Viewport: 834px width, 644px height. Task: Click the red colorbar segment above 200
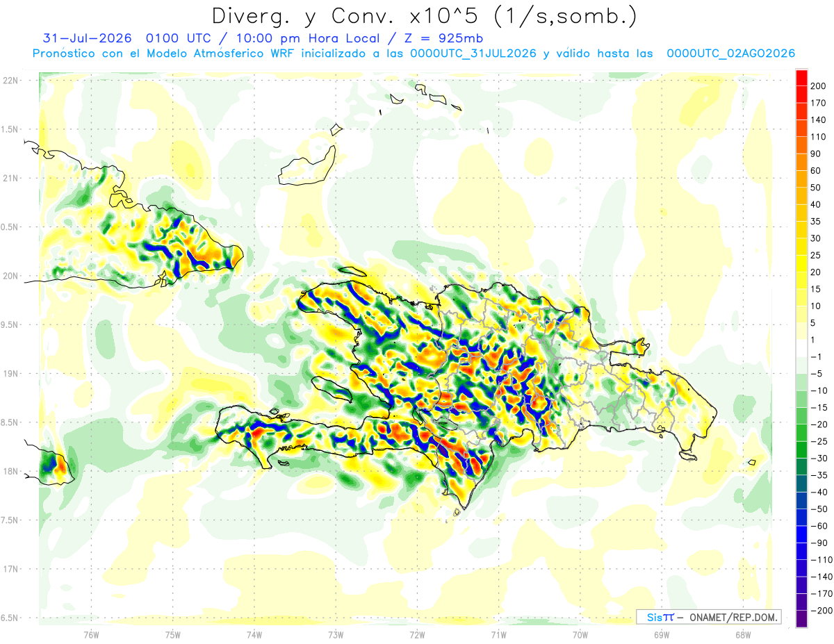(x=801, y=78)
